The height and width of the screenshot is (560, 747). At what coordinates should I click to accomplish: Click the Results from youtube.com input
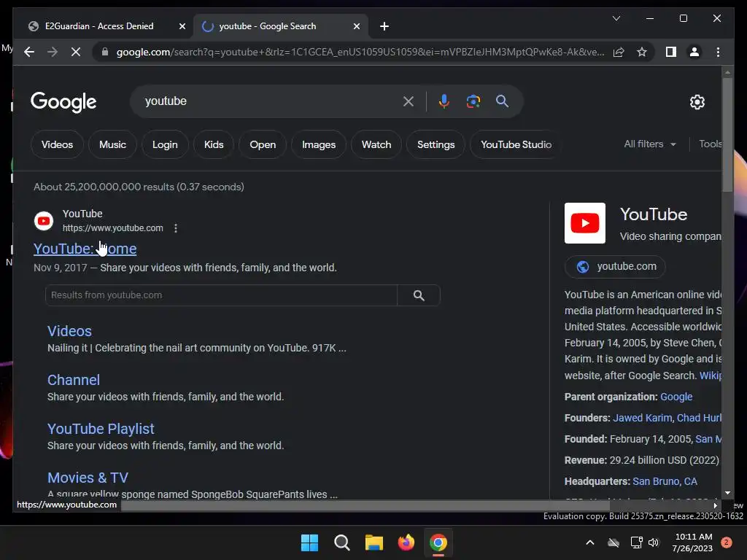221,295
